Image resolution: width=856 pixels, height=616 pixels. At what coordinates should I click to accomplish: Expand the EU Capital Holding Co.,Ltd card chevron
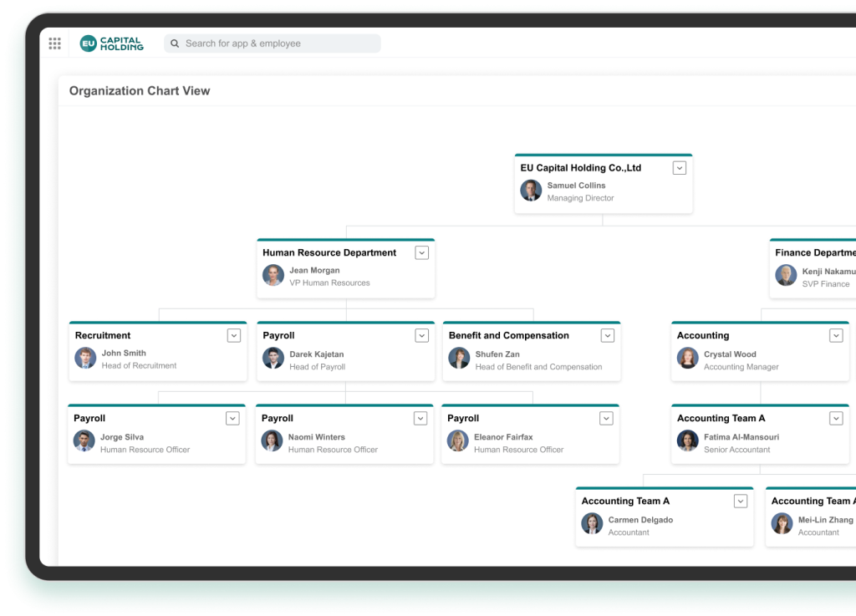coord(679,168)
